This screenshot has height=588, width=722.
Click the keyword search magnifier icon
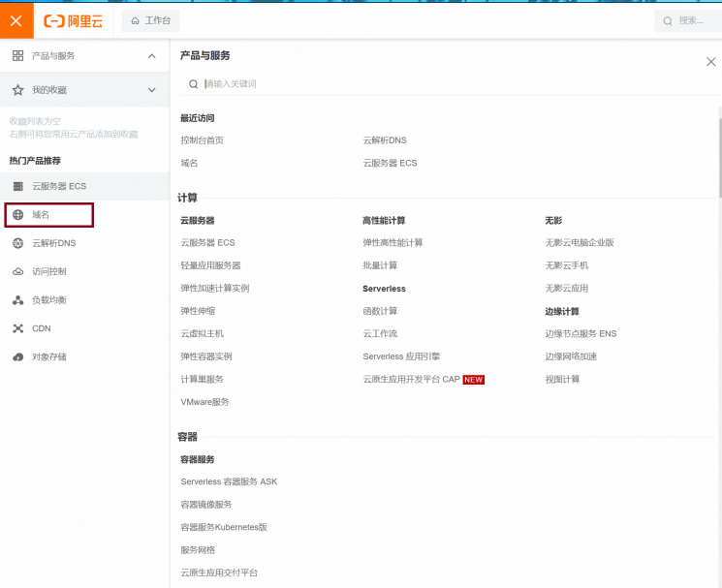[194, 84]
